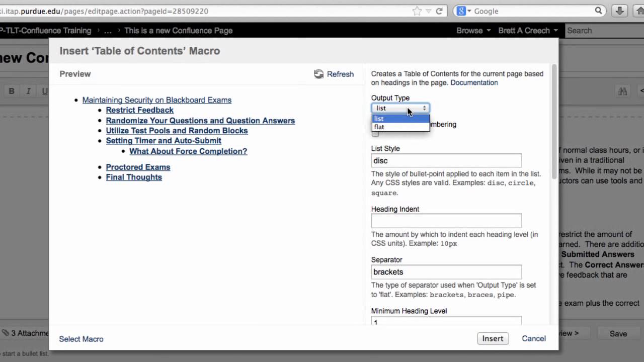Open find and replace binoculars icon
This screenshot has height=362, width=644.
pos(623,91)
